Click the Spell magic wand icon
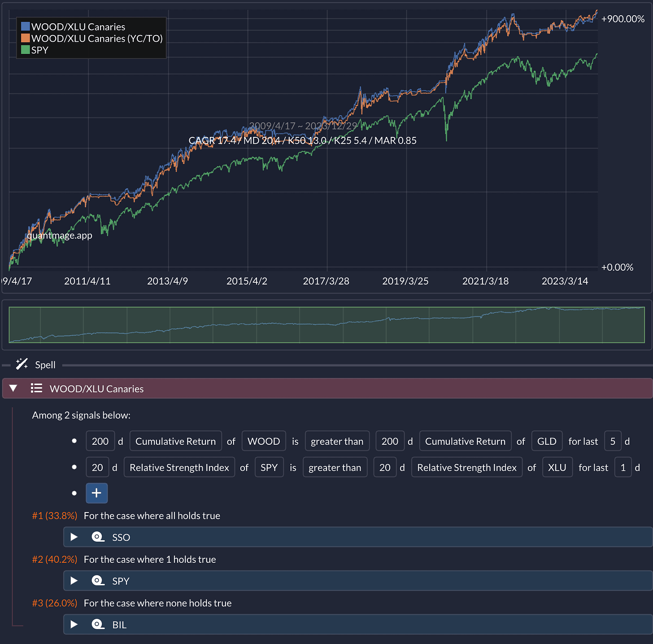653x644 pixels. (22, 364)
